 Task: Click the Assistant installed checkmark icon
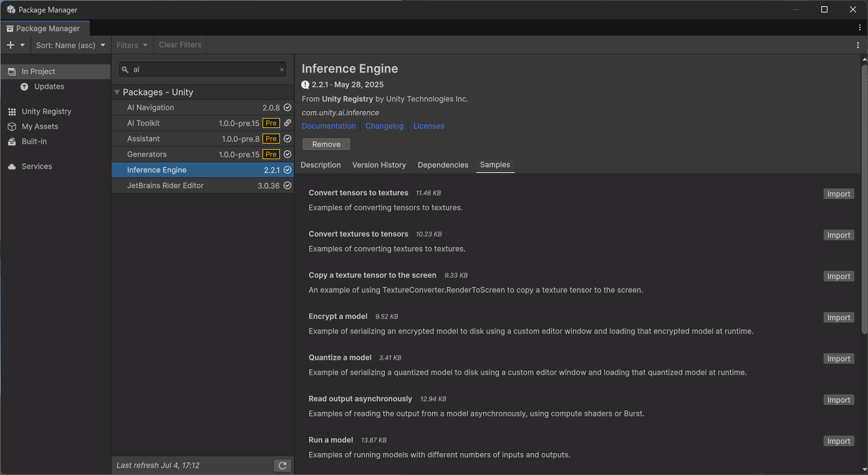tap(287, 139)
